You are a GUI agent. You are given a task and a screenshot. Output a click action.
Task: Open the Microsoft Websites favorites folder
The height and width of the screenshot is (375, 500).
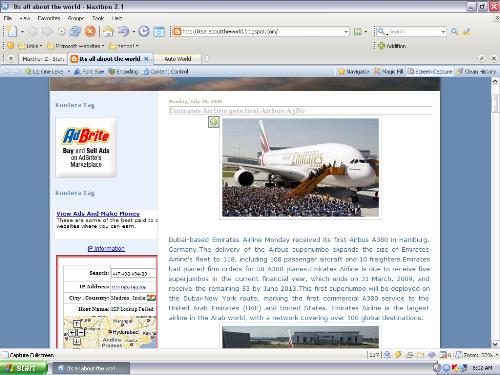76,46
